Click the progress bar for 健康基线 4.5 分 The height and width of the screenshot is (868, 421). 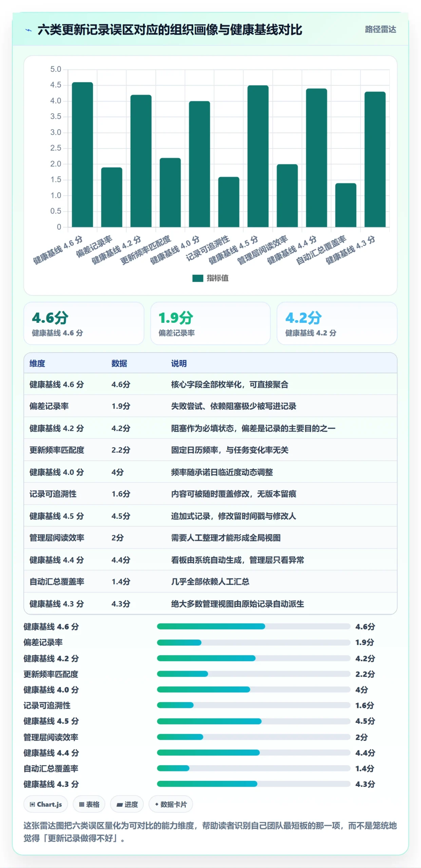click(253, 721)
